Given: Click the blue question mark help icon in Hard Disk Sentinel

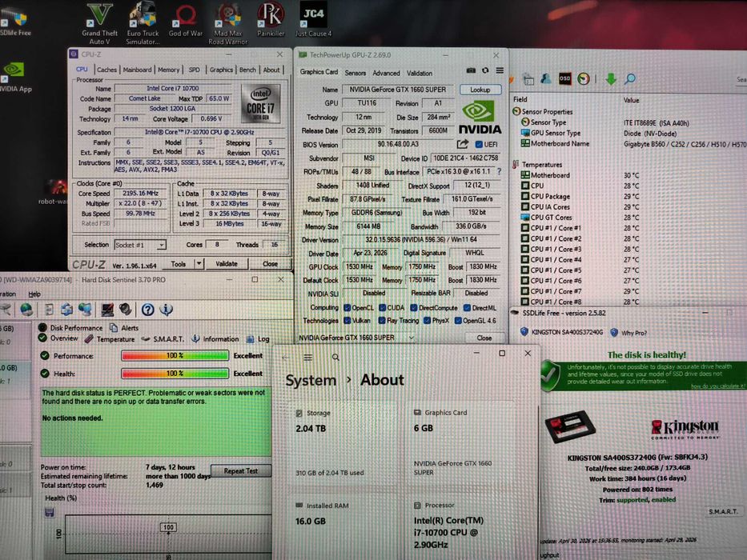Looking at the screenshot, I should tap(147, 310).
